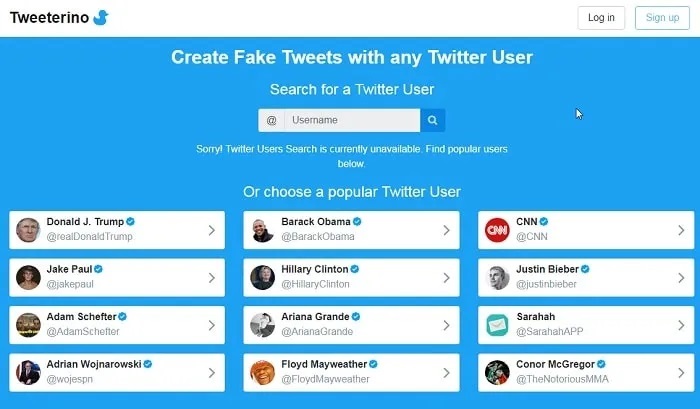Click Donald J. Trump's verified badge
Screen dimensions: 700x409
tap(130, 221)
